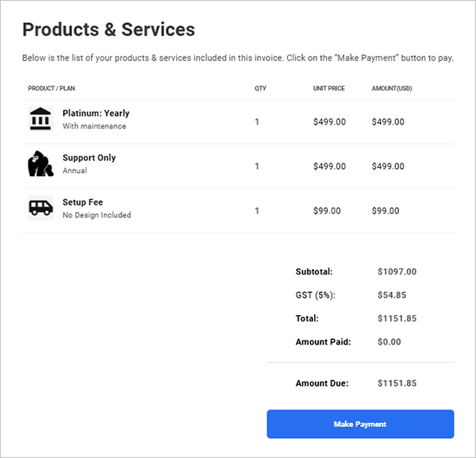Click the AMOUNT(USD) column header
476x458 pixels.
coord(392,88)
